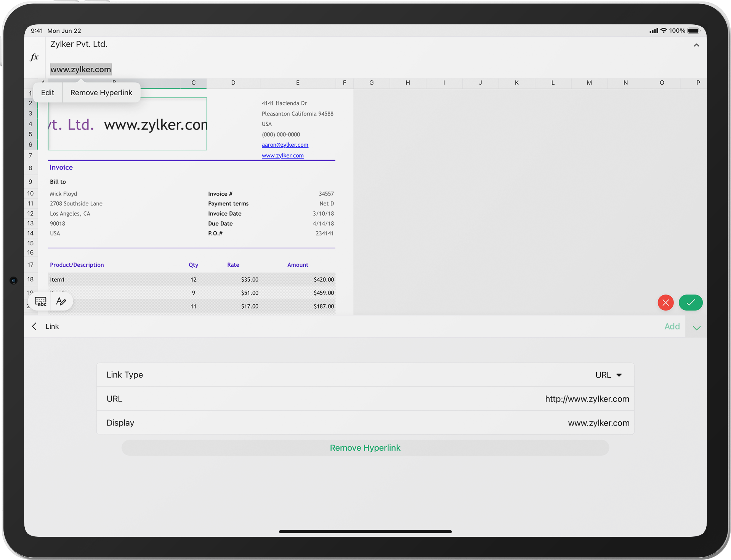
Task: Click the Product/Description column heading
Action: tap(77, 265)
